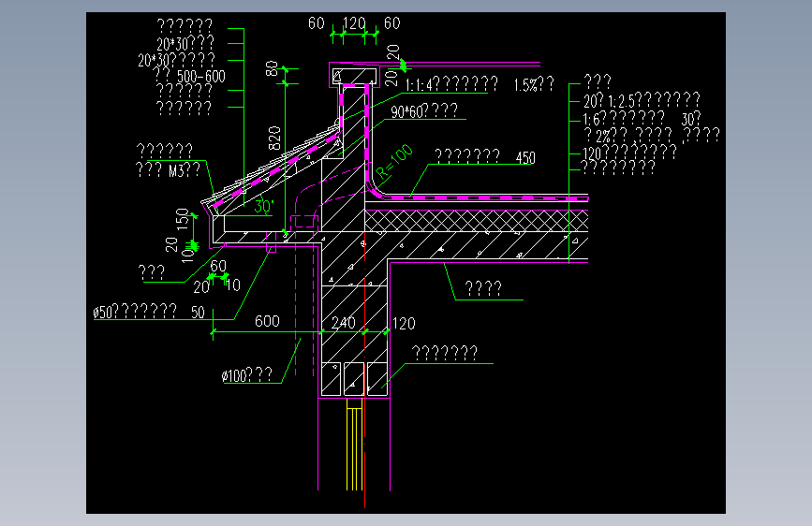This screenshot has height=526, width=812.
Task: Click the 1:2.5 mortar layer note
Action: 642,100
